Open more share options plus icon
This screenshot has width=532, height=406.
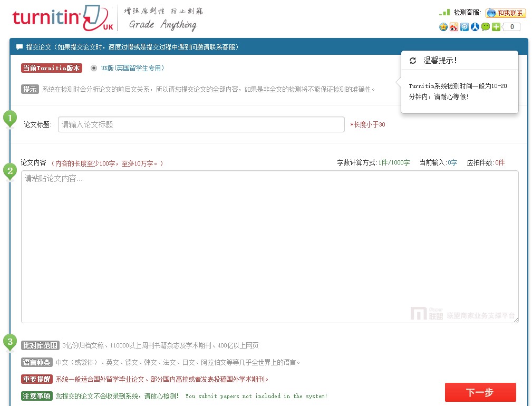point(496,27)
